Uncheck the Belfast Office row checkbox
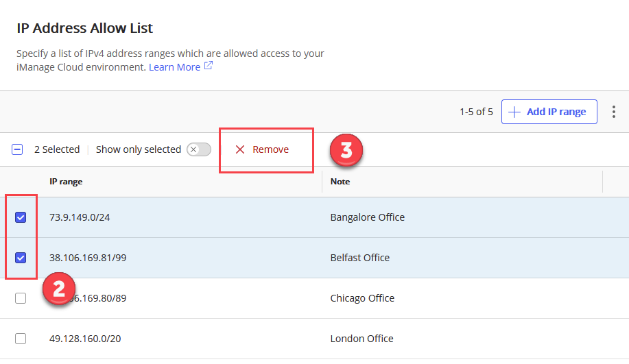629x364 pixels. (x=21, y=258)
